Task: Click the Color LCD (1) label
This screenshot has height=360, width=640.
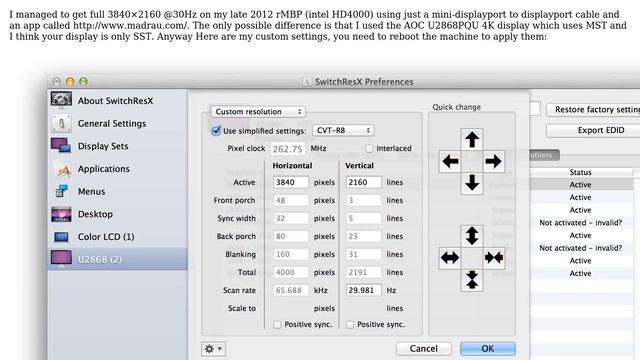Action: point(106,237)
